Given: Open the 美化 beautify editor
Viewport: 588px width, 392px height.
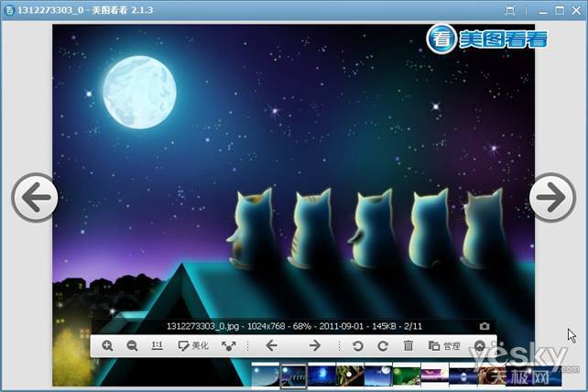Looking at the screenshot, I should [x=193, y=346].
